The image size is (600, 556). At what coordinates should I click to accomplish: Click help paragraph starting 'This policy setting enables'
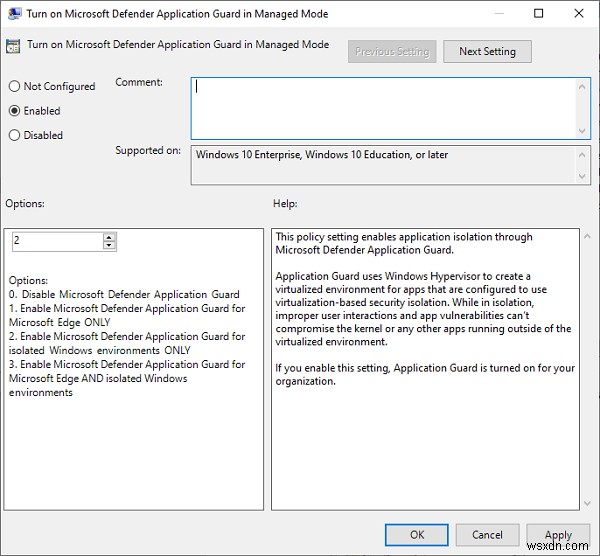pyautogui.click(x=404, y=243)
